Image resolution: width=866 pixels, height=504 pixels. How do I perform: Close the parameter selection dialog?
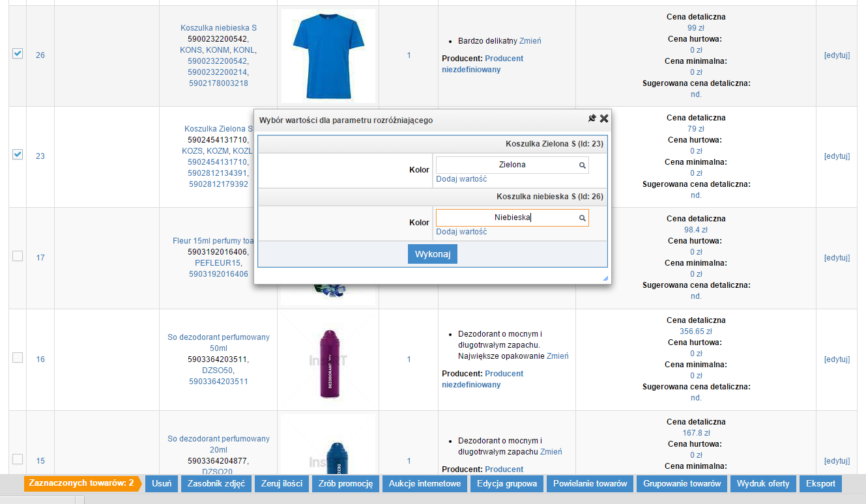[604, 119]
